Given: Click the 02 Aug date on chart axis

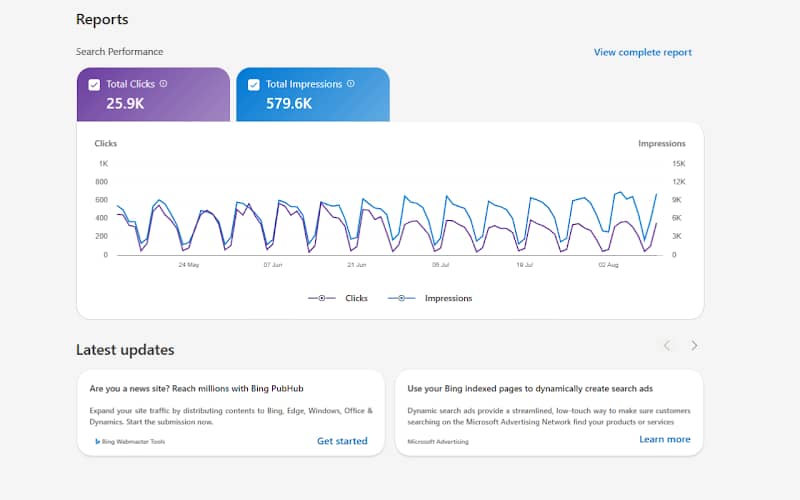Looking at the screenshot, I should click(x=608, y=265).
